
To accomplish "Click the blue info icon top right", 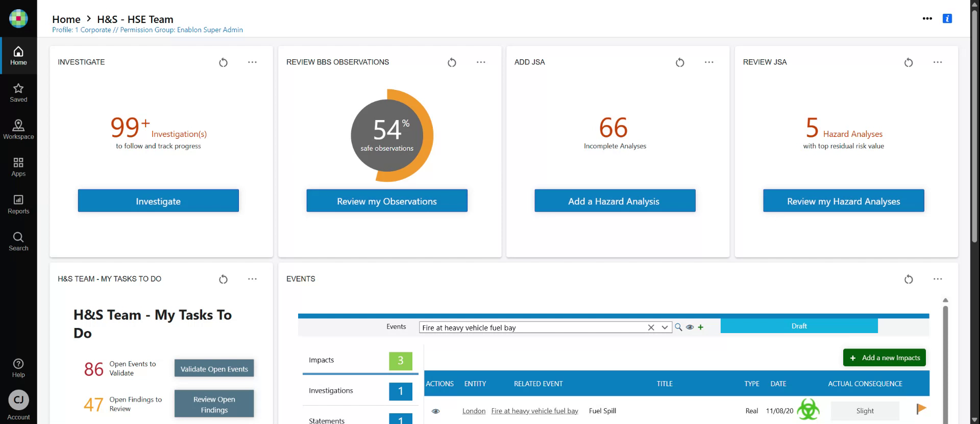I will tap(947, 18).
